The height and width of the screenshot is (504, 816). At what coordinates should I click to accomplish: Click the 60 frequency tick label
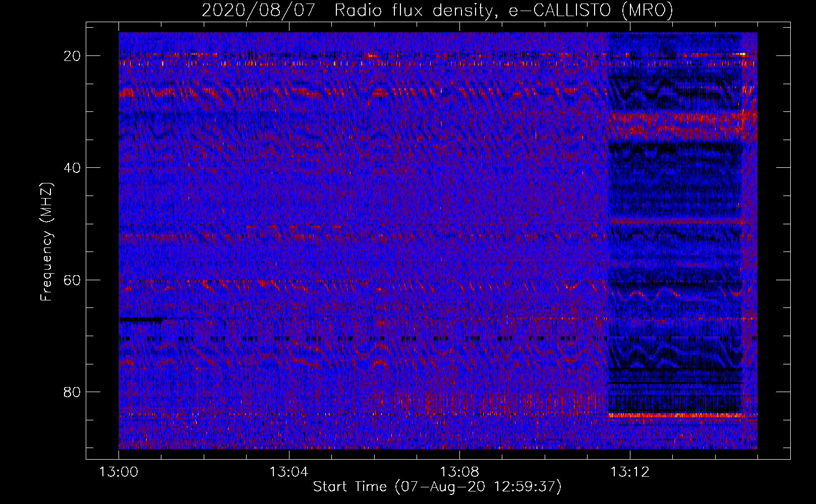point(72,280)
